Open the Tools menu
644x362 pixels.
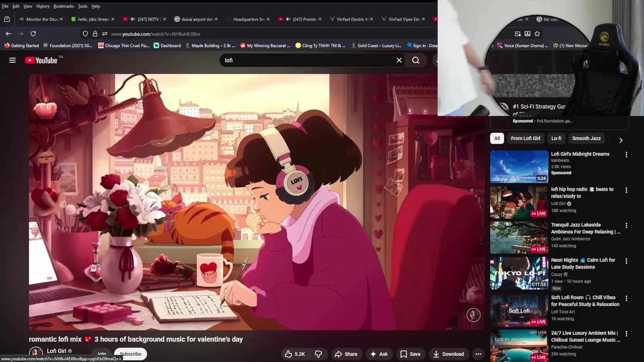point(83,6)
